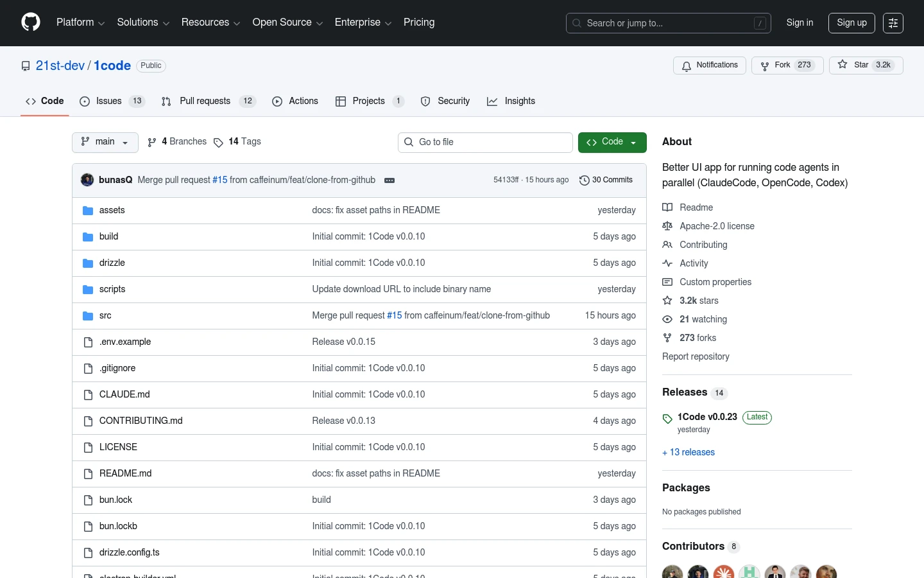This screenshot has width=924, height=578.
Task: Click the Readme book icon in About
Action: pos(667,207)
